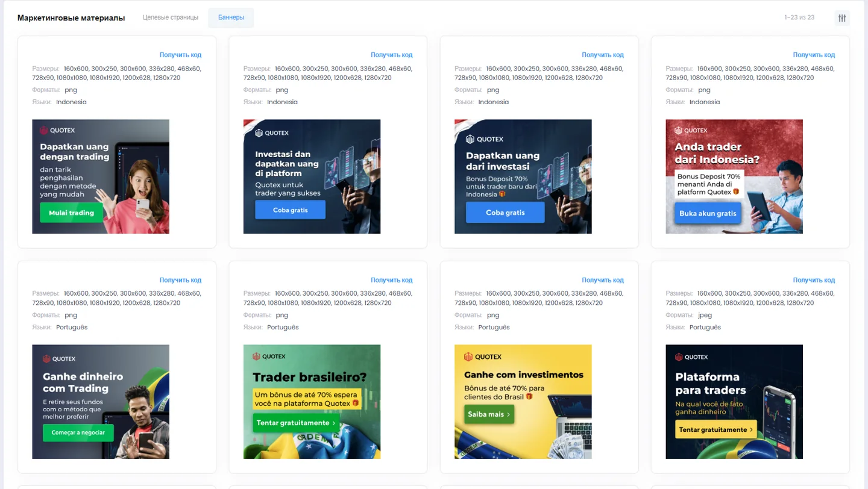Open the 'Dapatkan uang dari investasi' banner image
868x489 pixels.
[x=523, y=176]
